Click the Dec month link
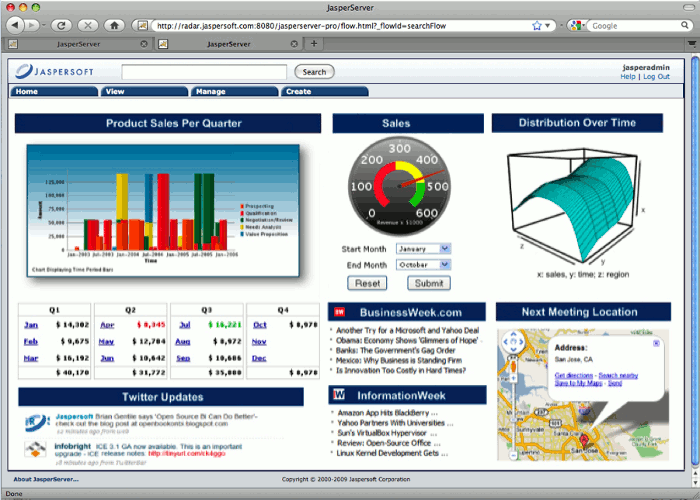 259,358
